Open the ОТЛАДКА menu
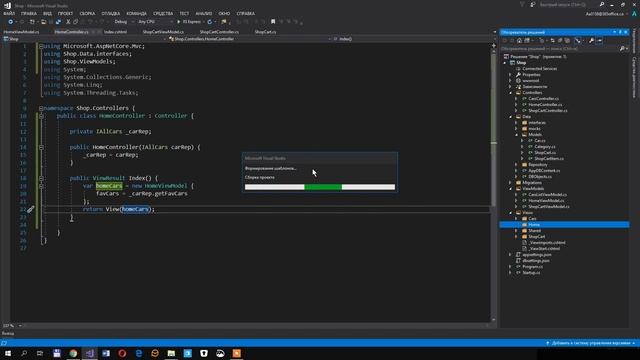This screenshot has width=640, height=360. pyautogui.click(x=111, y=13)
